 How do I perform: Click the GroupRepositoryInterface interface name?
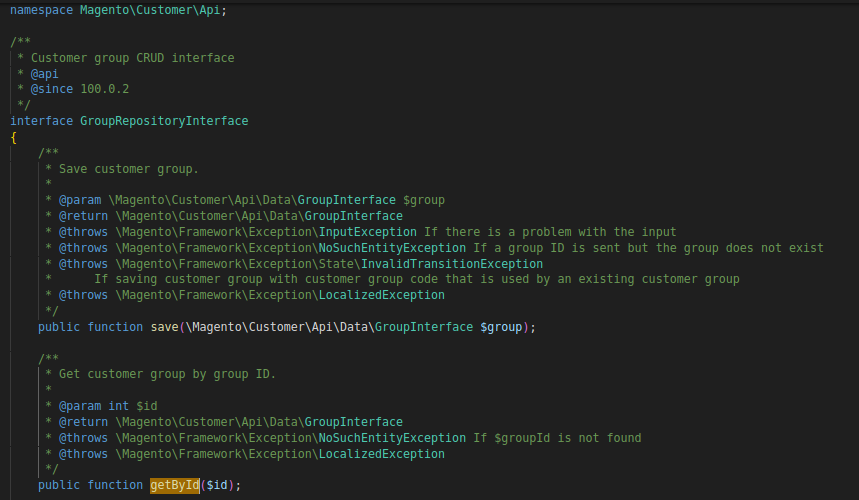[x=164, y=121]
